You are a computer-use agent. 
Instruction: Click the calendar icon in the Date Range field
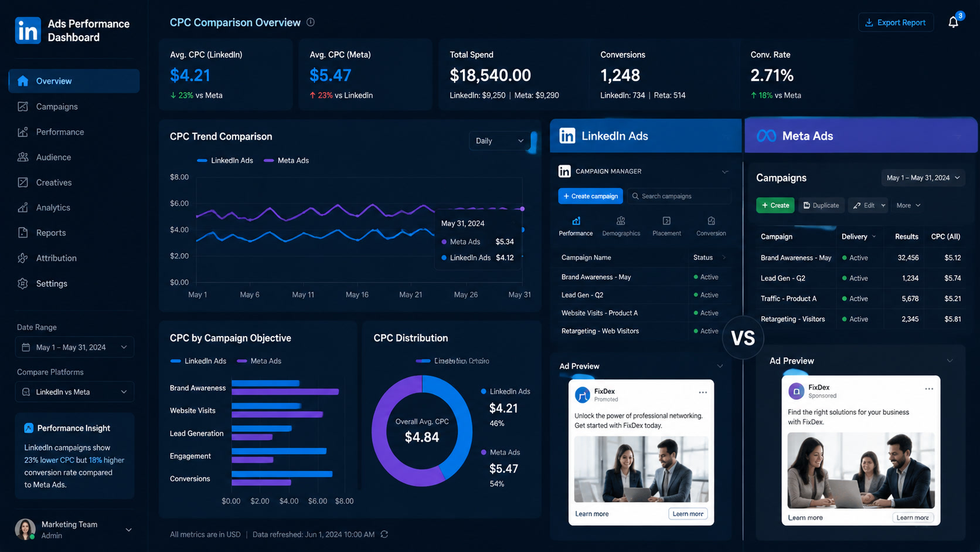(26, 347)
